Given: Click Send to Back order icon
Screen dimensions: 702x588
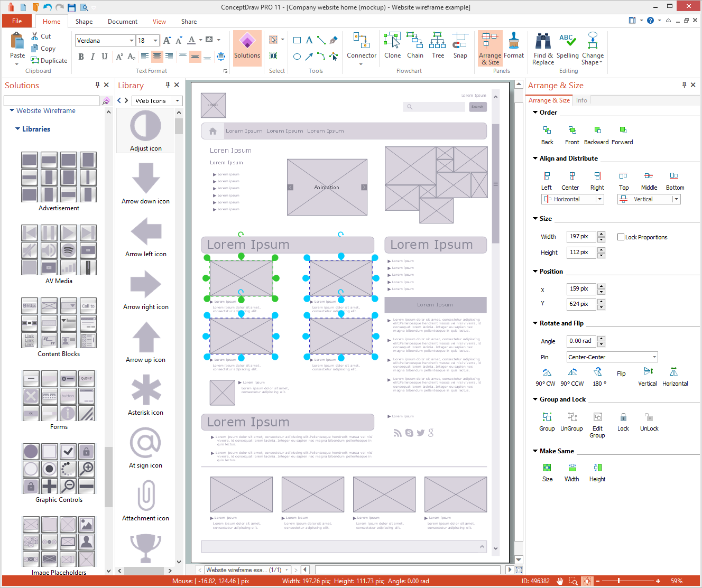Looking at the screenshot, I should (547, 130).
